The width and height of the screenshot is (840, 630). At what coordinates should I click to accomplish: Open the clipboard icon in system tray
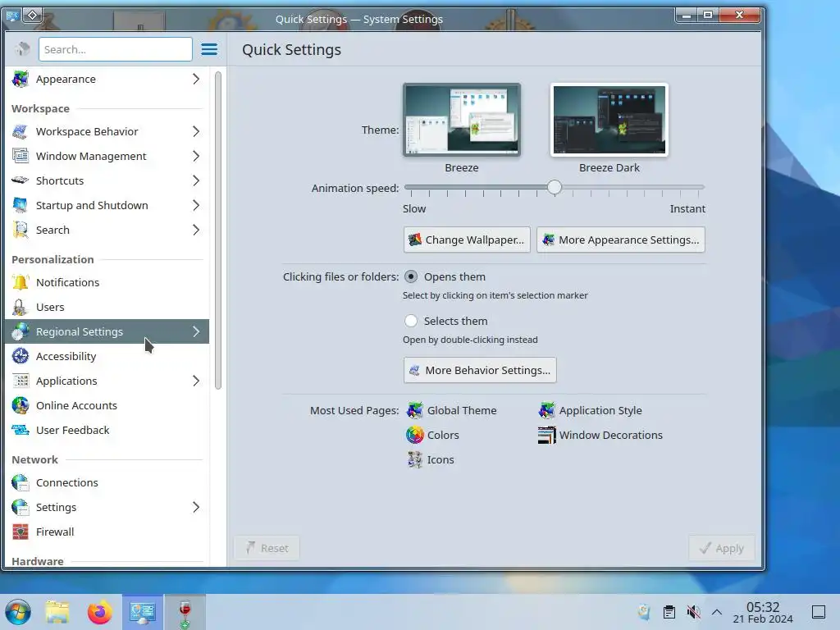pyautogui.click(x=669, y=612)
